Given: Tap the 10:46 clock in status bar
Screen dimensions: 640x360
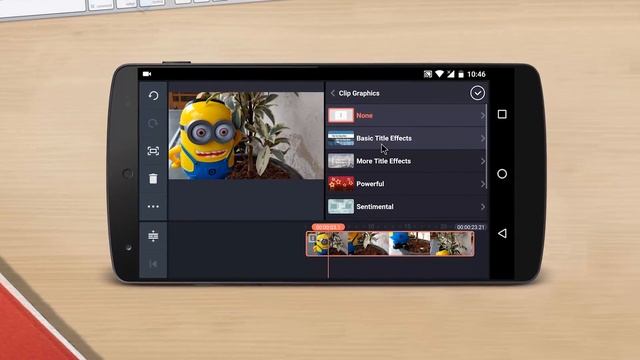Looking at the screenshot, I should pyautogui.click(x=476, y=74).
